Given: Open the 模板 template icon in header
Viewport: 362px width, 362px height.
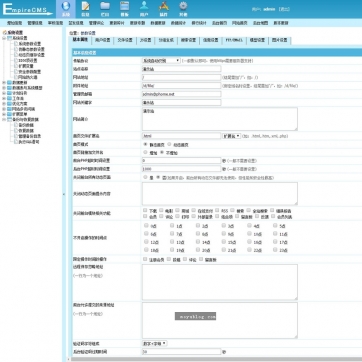Looking at the screenshot, I should (x=125, y=6).
